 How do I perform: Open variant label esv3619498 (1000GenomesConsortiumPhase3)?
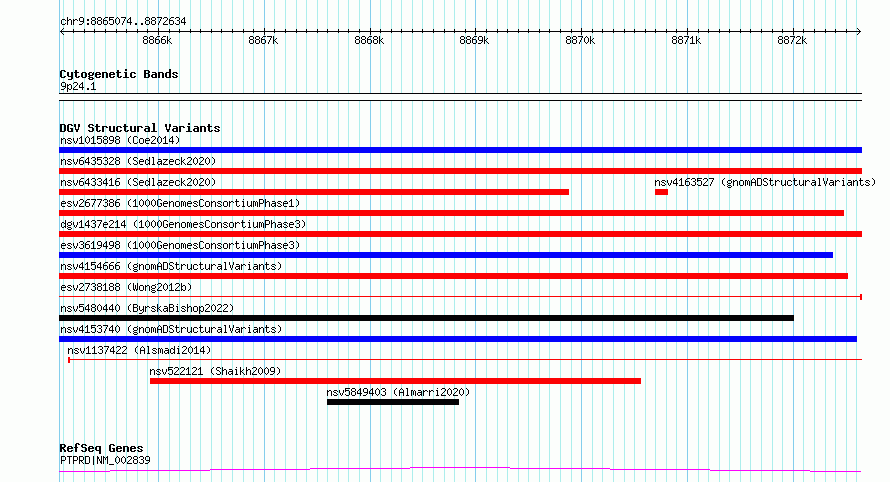[x=180, y=245]
